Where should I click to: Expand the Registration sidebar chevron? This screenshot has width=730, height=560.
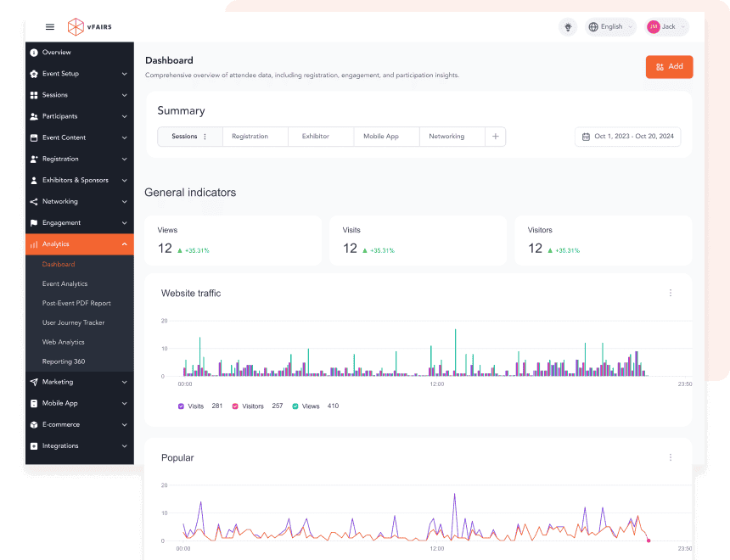coord(124,160)
